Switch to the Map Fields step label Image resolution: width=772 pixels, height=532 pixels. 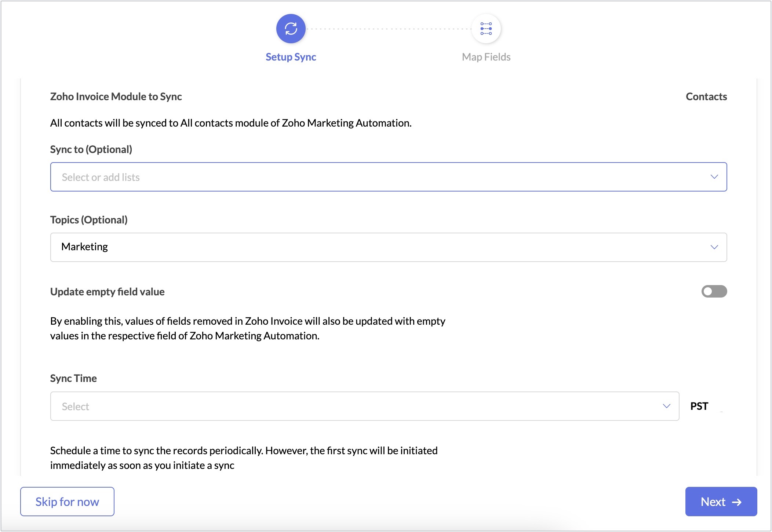tap(486, 57)
